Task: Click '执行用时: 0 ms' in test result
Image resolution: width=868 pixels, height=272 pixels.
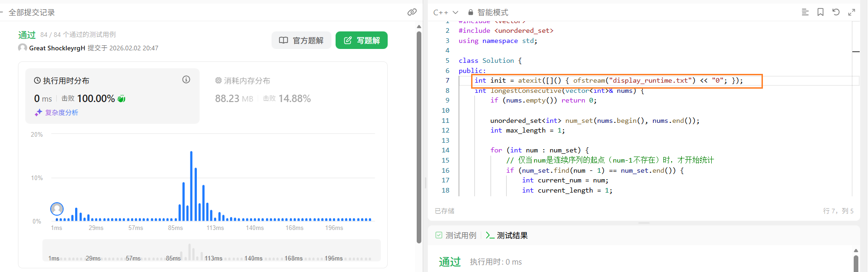Action: click(496, 262)
